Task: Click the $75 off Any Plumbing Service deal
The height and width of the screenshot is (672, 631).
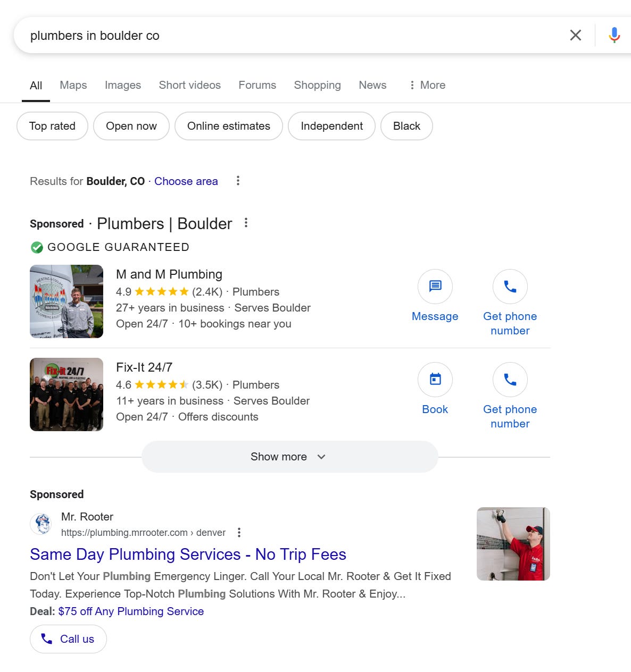Action: [131, 611]
